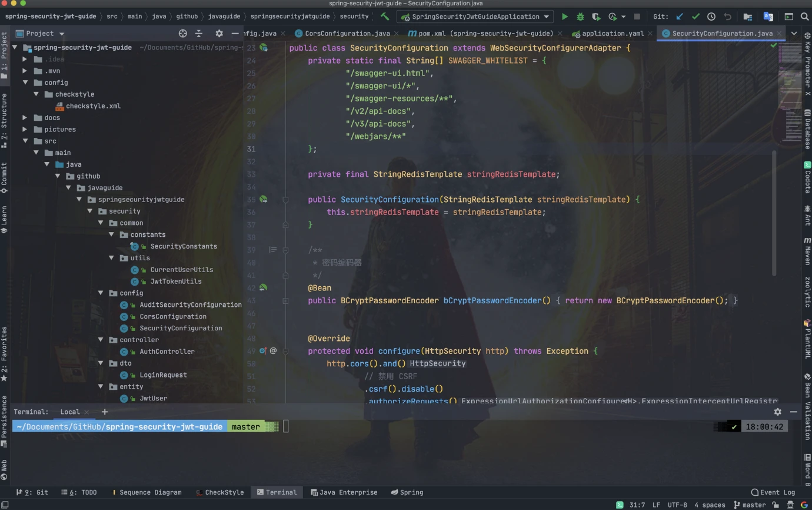Git rollback undo arrow icon

pos(727,16)
